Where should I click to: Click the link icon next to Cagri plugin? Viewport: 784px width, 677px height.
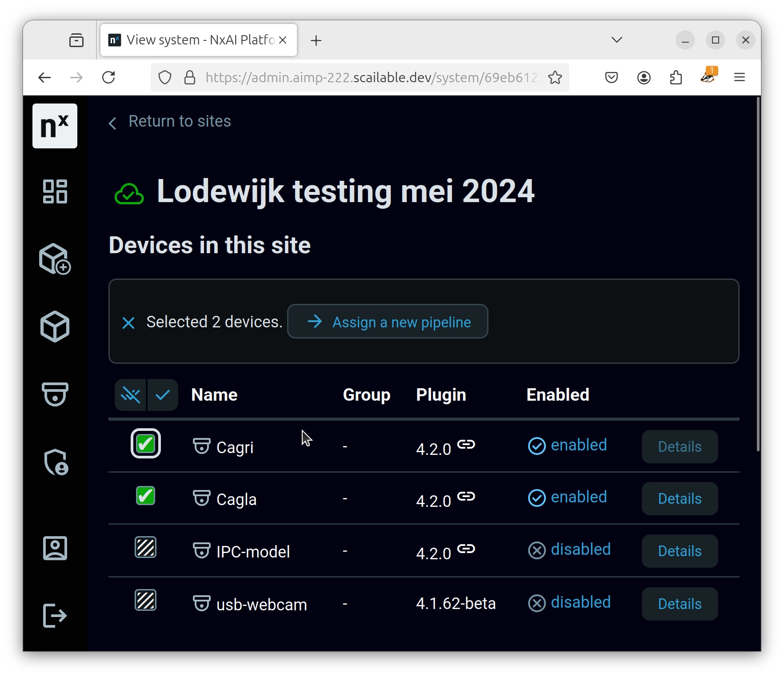[x=466, y=444]
